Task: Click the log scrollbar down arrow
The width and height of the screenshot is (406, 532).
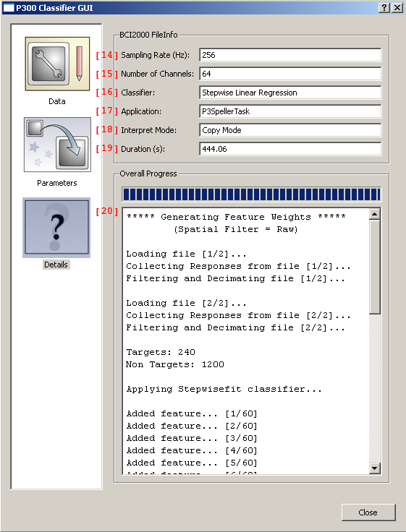Action: (374, 468)
